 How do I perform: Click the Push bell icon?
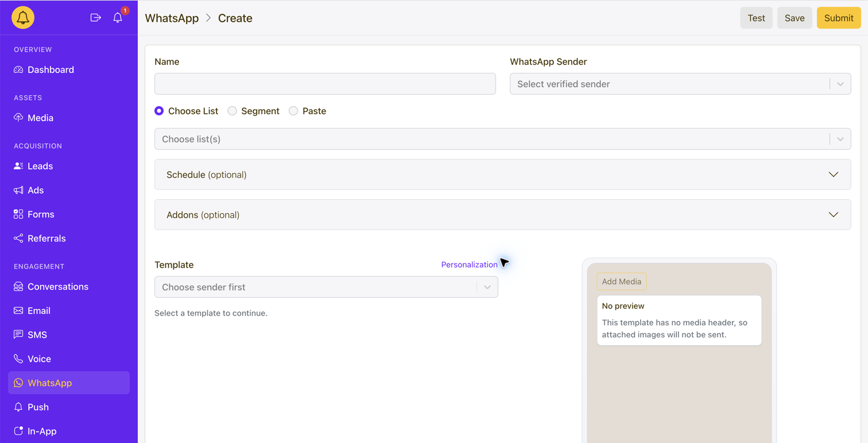[x=18, y=407]
